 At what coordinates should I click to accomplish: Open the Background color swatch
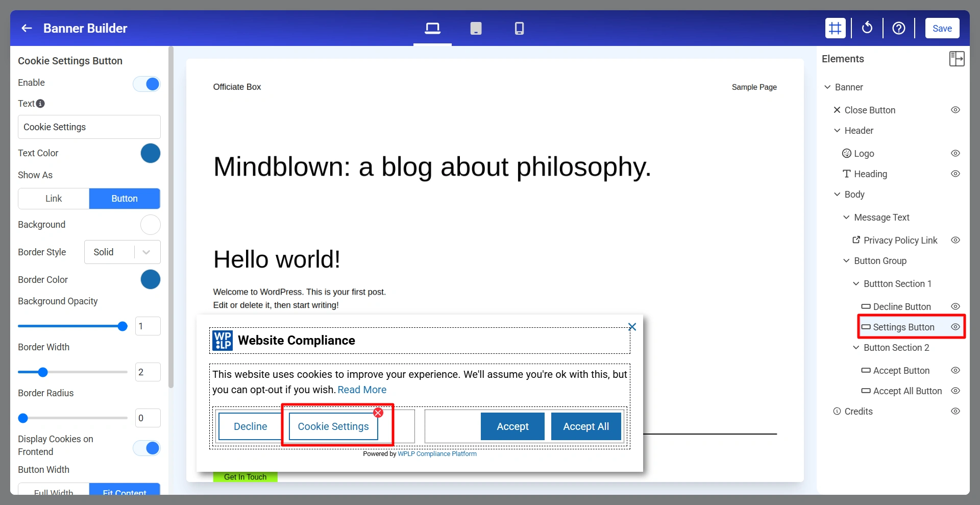click(x=151, y=225)
